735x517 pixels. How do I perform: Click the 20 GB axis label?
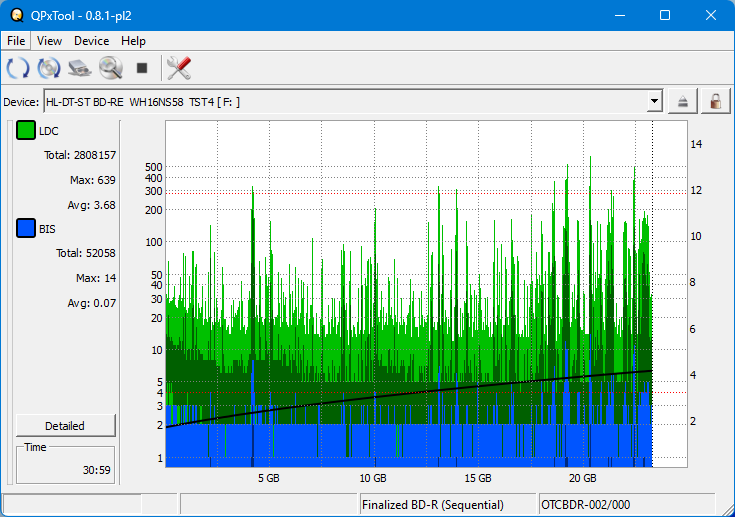point(583,478)
